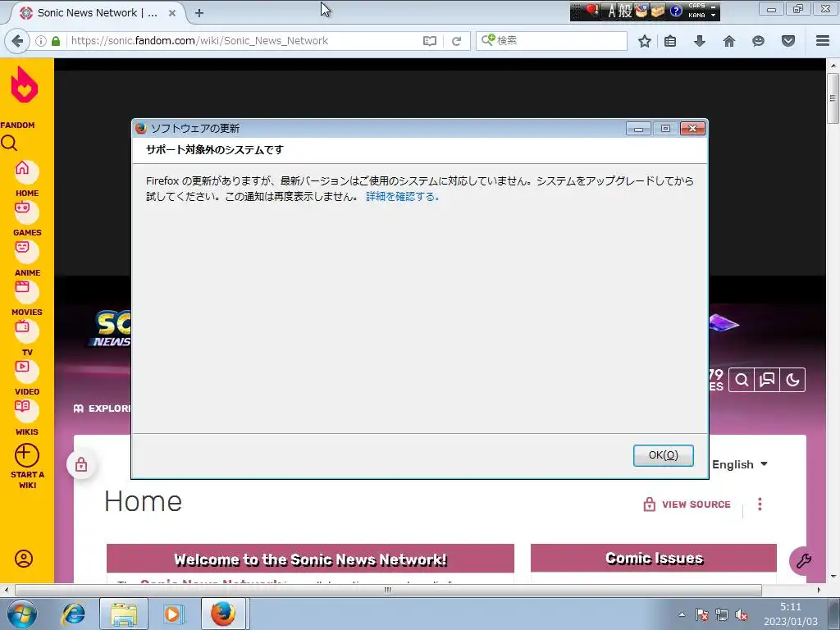
Task: Open the three-dot page actions menu
Action: coord(760,504)
